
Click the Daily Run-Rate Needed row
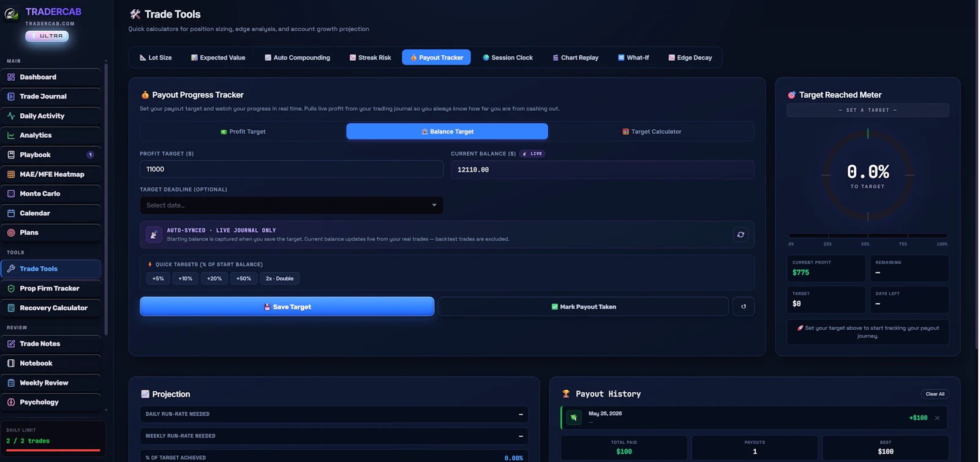(x=334, y=414)
